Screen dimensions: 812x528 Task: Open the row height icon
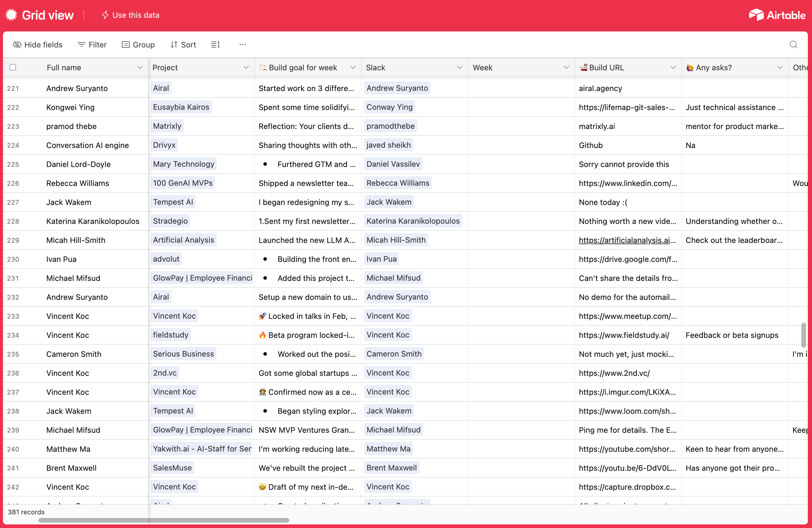(x=215, y=45)
